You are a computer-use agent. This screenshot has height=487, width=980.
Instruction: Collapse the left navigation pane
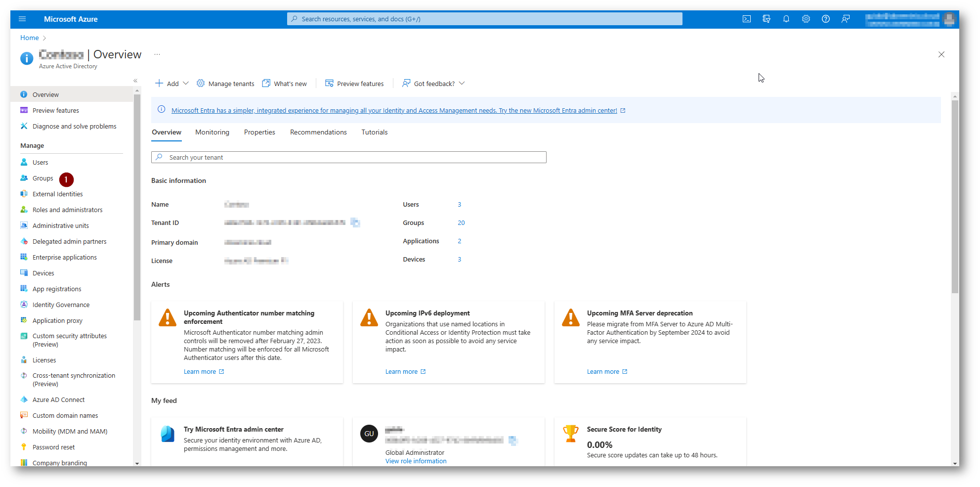click(x=135, y=81)
